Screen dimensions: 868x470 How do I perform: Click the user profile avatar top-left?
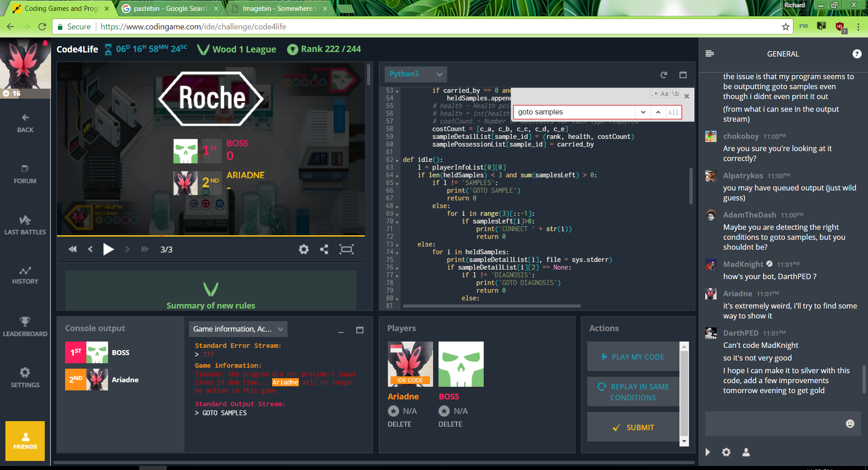click(x=25, y=63)
